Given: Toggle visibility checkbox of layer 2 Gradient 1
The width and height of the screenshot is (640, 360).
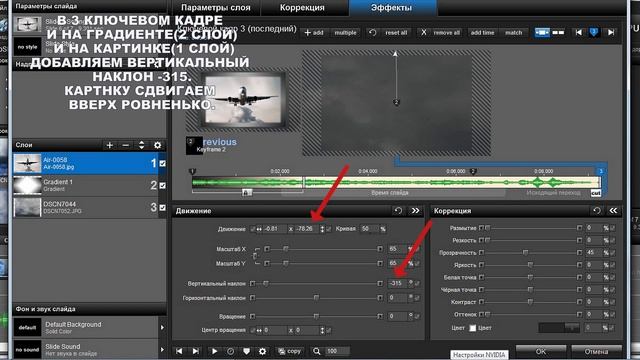Looking at the screenshot, I should tap(162, 185).
